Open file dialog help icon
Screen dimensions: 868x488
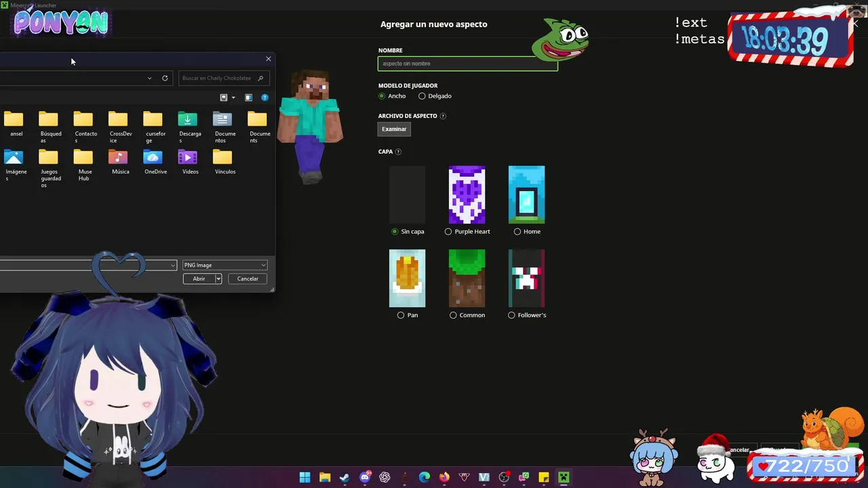265,98
